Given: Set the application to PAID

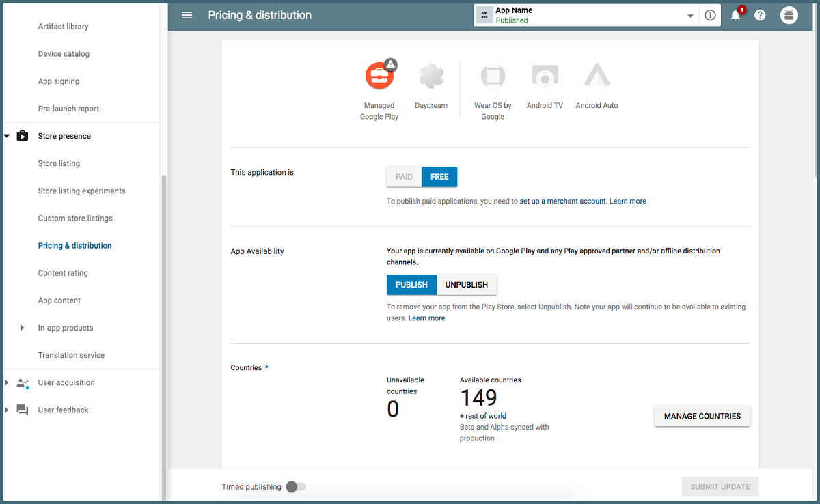Looking at the screenshot, I should [404, 177].
